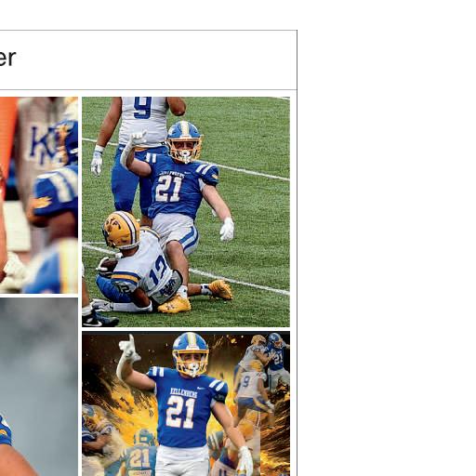Open the fiery graphic of player 21 pointing up
This screenshot has width=476, height=476.
186,403
